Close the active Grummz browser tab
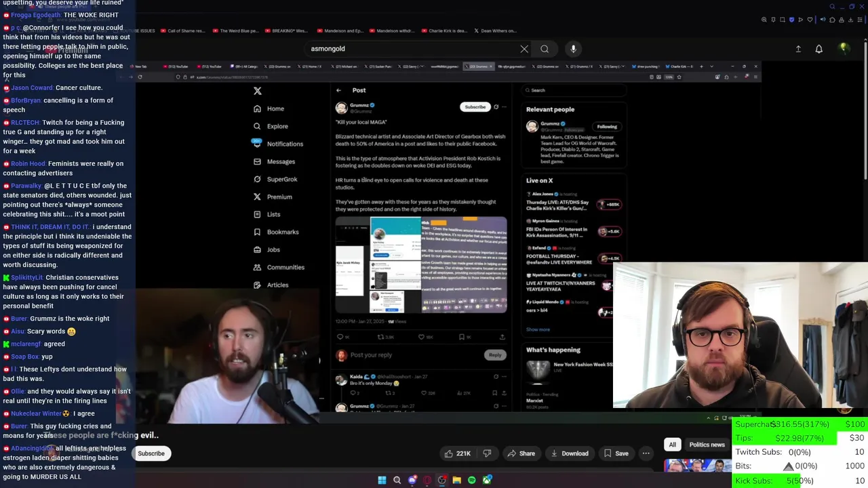Screen dimensions: 868x488 click(491, 66)
